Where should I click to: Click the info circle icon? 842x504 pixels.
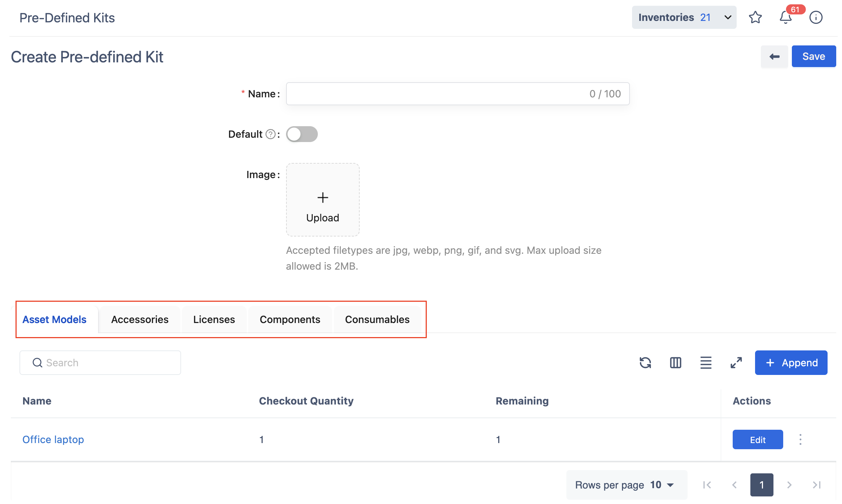(816, 17)
